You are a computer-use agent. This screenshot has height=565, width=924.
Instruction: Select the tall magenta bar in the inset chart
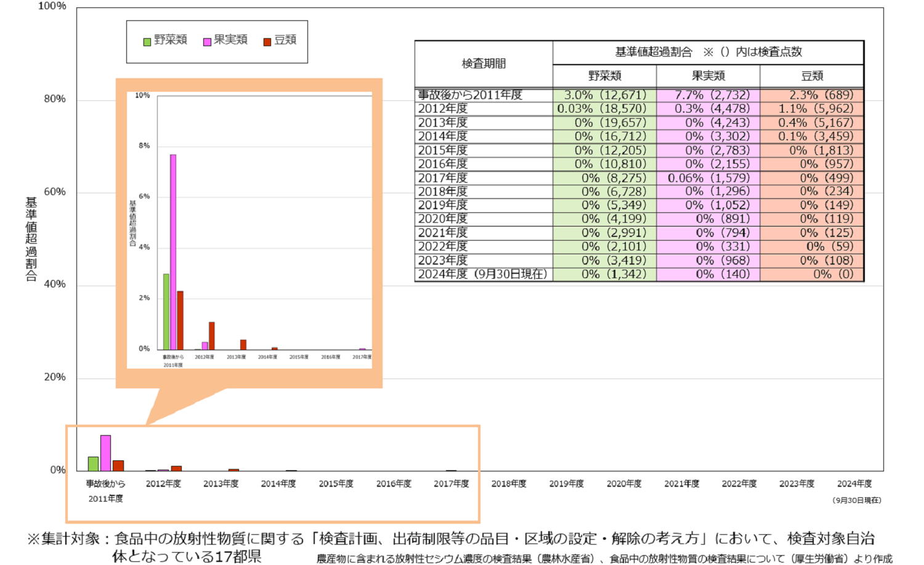[x=173, y=252]
